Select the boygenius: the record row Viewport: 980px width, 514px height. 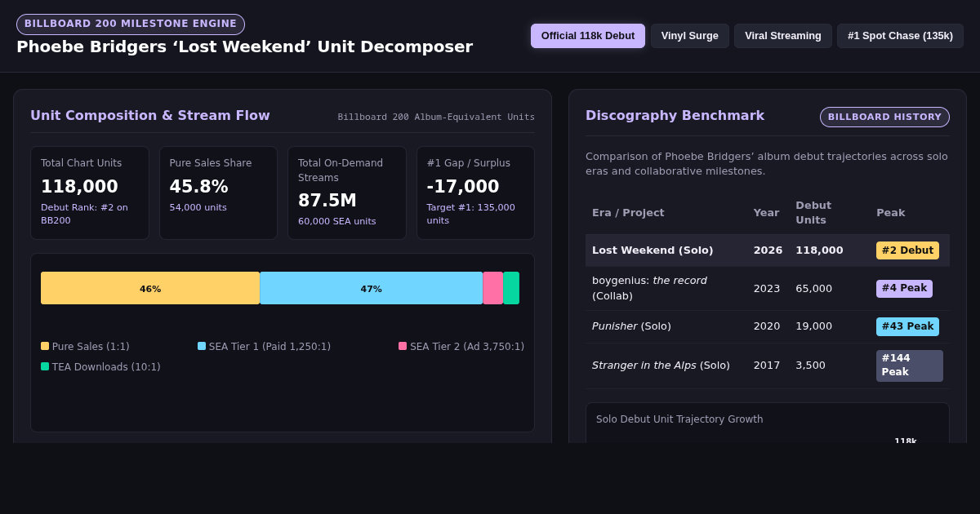point(768,289)
